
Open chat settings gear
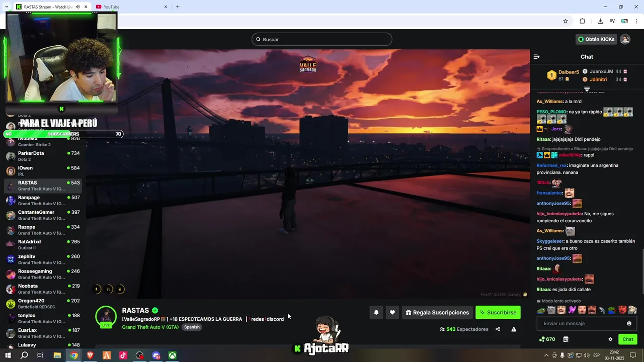pyautogui.click(x=610, y=339)
